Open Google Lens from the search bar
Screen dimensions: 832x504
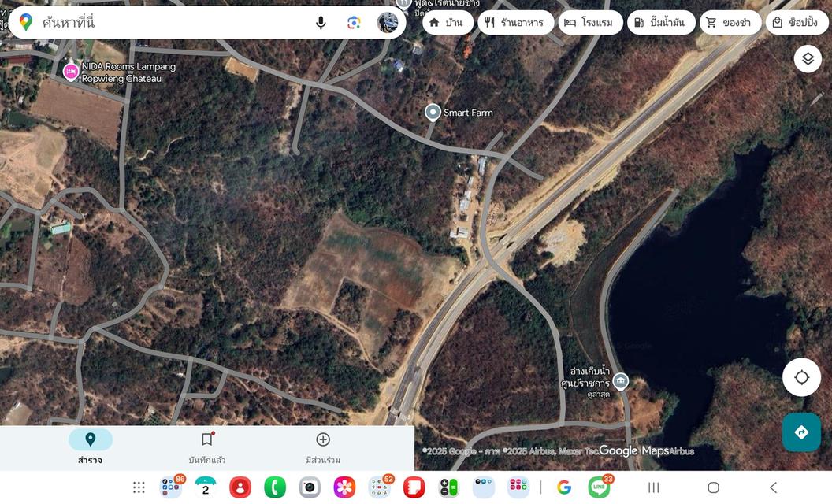(x=354, y=22)
